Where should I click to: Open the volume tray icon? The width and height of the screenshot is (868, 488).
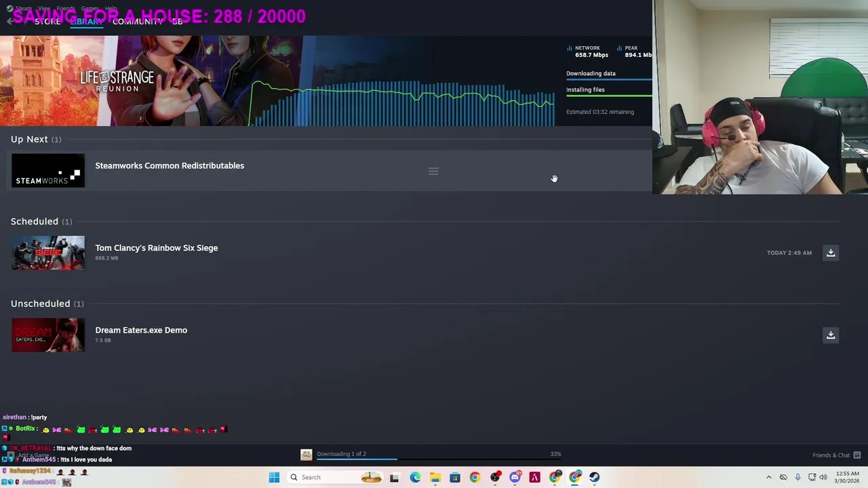tap(823, 477)
